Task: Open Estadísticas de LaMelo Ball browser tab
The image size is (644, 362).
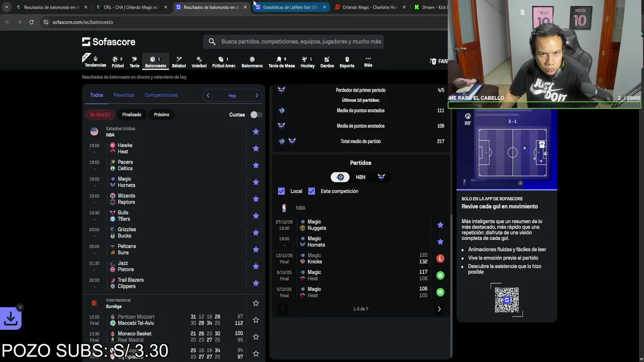Action: (x=290, y=7)
